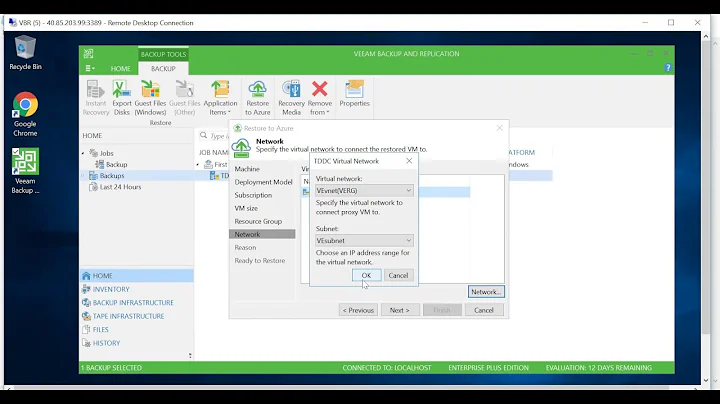This screenshot has width=720, height=404.
Task: Click the Remote Desktop Connection title icon
Action: click(12, 22)
